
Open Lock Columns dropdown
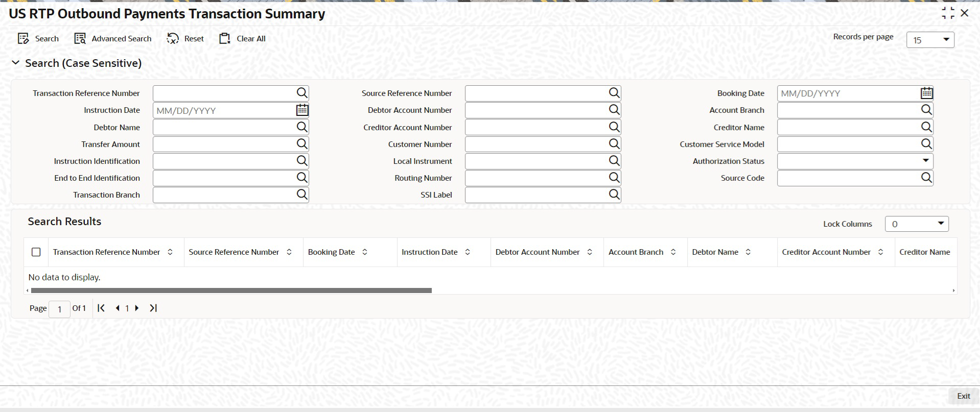917,224
